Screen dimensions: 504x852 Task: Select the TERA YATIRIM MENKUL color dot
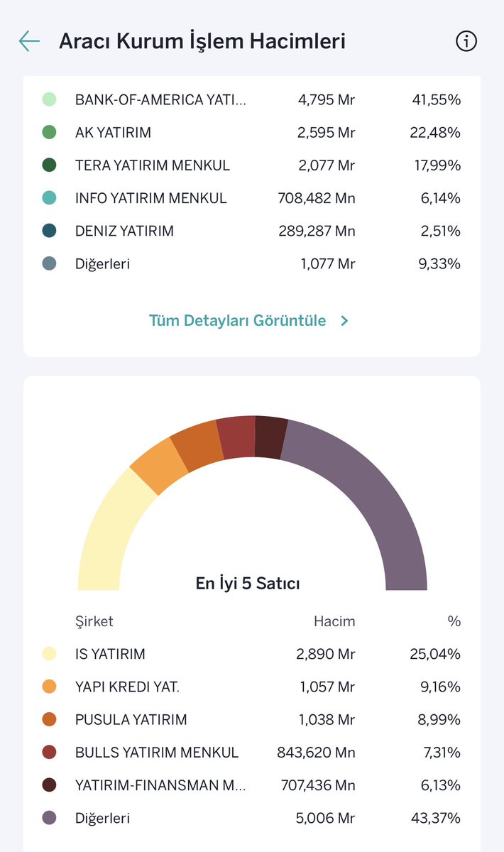click(x=49, y=165)
